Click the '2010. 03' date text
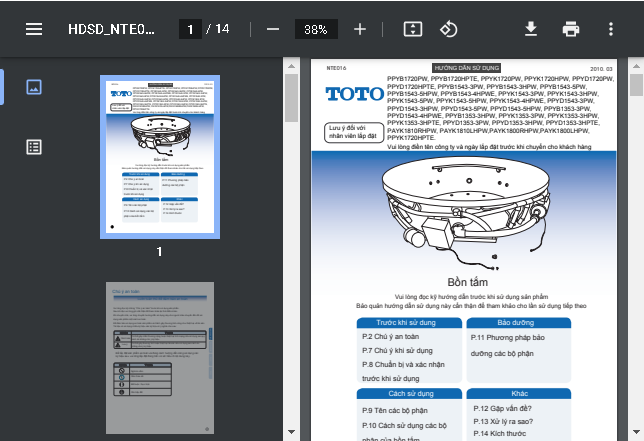 [x=601, y=69]
